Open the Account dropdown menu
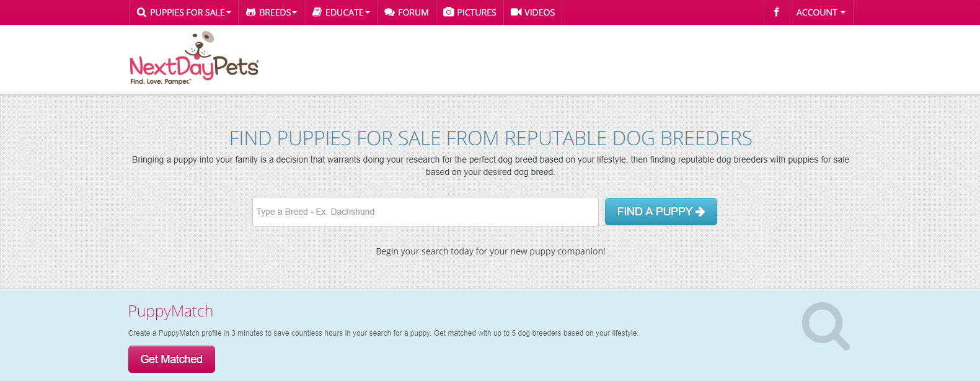 point(821,12)
